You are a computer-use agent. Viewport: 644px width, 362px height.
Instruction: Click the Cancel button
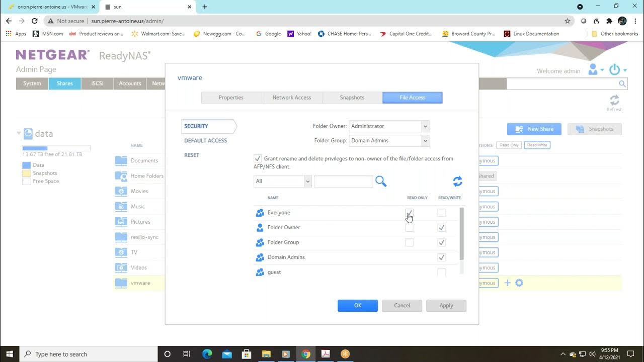click(x=402, y=305)
